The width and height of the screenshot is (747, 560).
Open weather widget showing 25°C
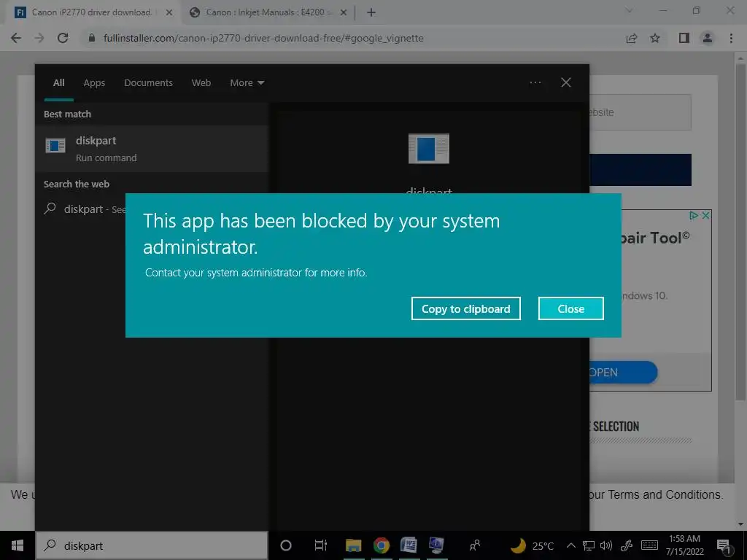(532, 545)
